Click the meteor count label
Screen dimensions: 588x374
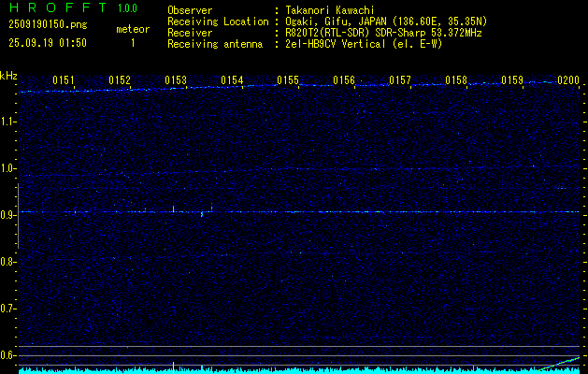[x=132, y=30]
